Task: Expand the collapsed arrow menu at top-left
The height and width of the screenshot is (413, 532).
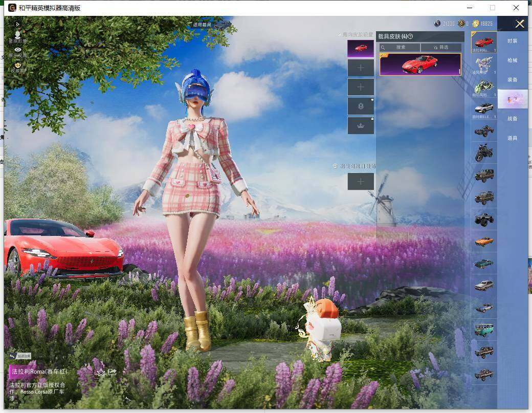Action: (17, 25)
